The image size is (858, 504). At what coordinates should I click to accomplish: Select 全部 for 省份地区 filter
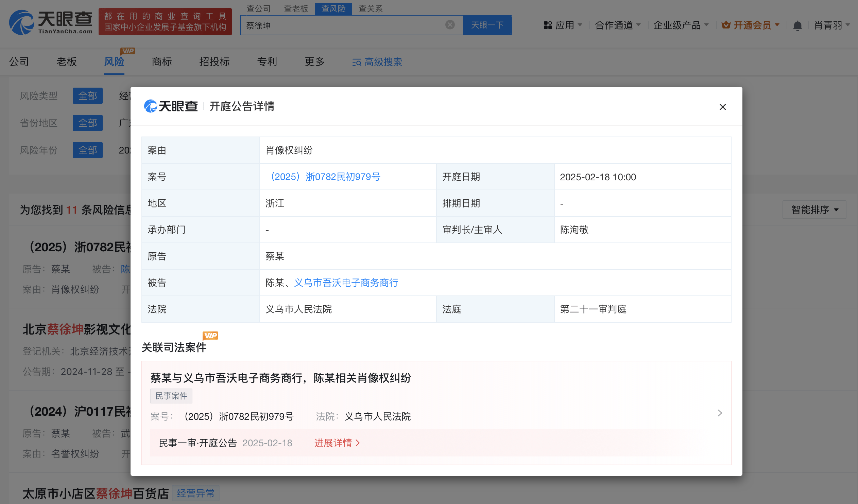coord(87,123)
